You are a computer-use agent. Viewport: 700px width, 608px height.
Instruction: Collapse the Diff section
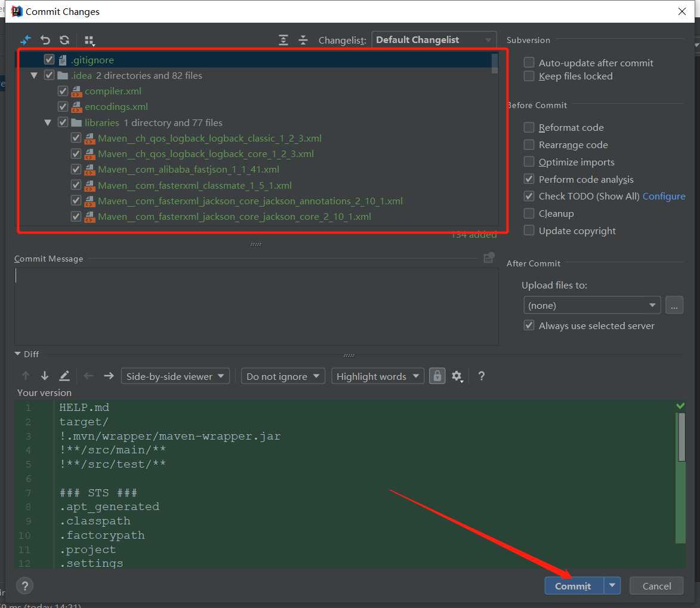[x=17, y=354]
